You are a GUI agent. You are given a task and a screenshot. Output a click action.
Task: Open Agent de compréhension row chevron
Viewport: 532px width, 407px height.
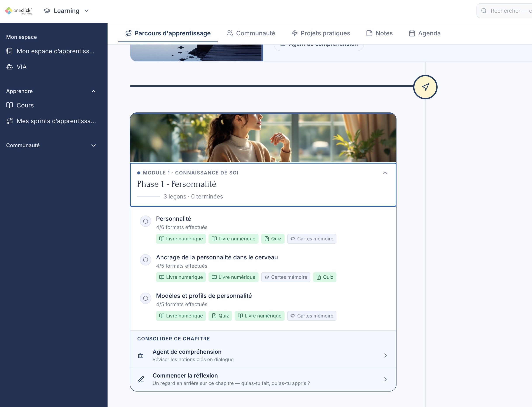(x=385, y=355)
